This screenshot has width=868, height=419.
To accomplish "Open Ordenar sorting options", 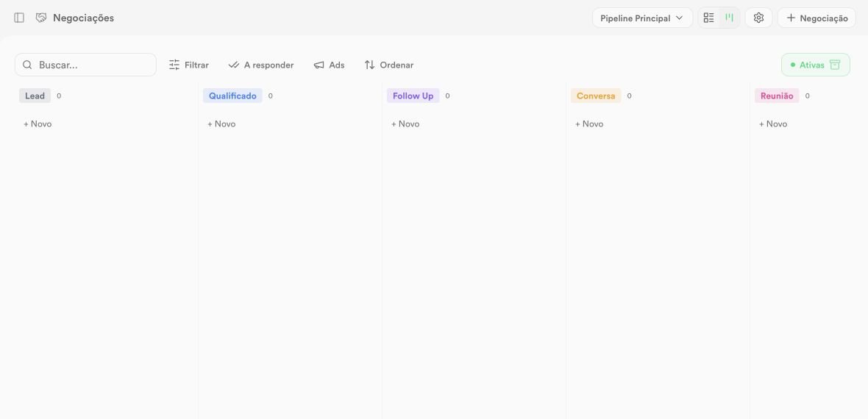I will [388, 65].
